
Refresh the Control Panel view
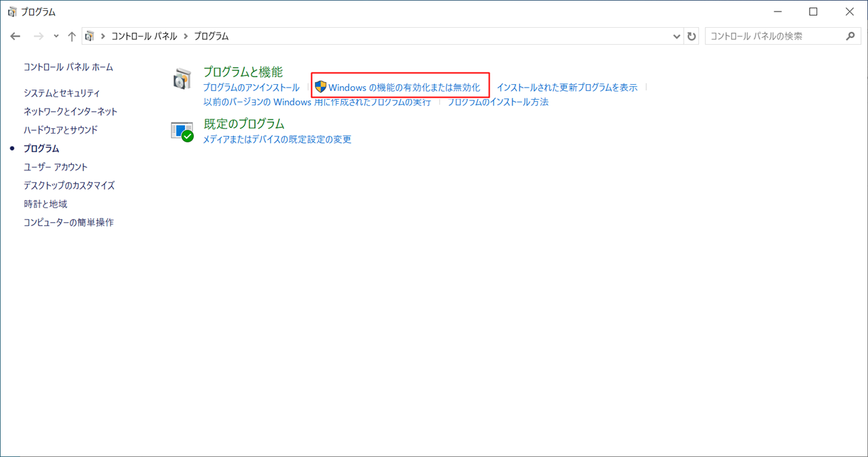(692, 37)
